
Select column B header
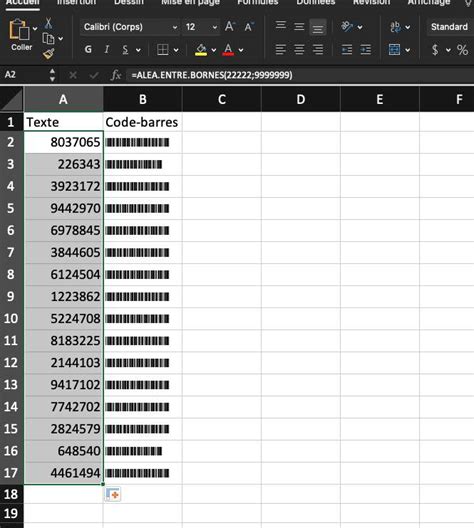(143, 99)
